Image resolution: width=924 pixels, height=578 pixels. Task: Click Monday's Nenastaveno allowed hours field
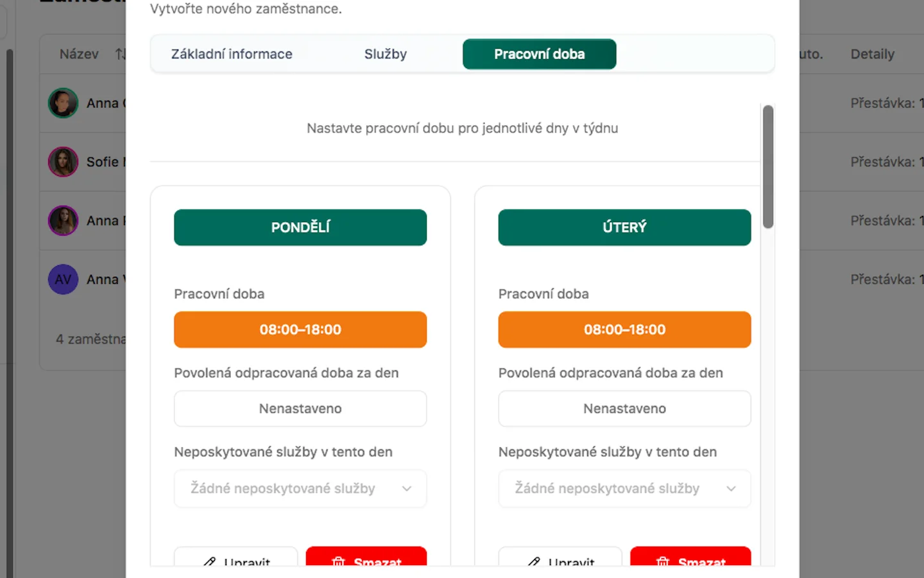click(x=300, y=408)
